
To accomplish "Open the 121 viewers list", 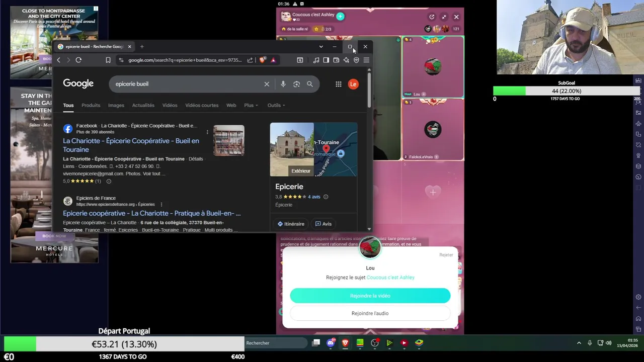I will (456, 29).
